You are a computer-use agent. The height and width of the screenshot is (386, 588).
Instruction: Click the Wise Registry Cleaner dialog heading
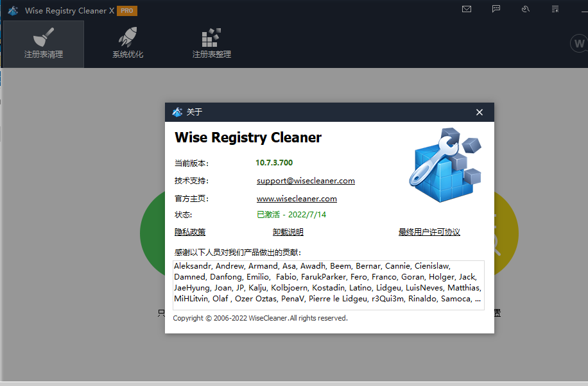[248, 137]
